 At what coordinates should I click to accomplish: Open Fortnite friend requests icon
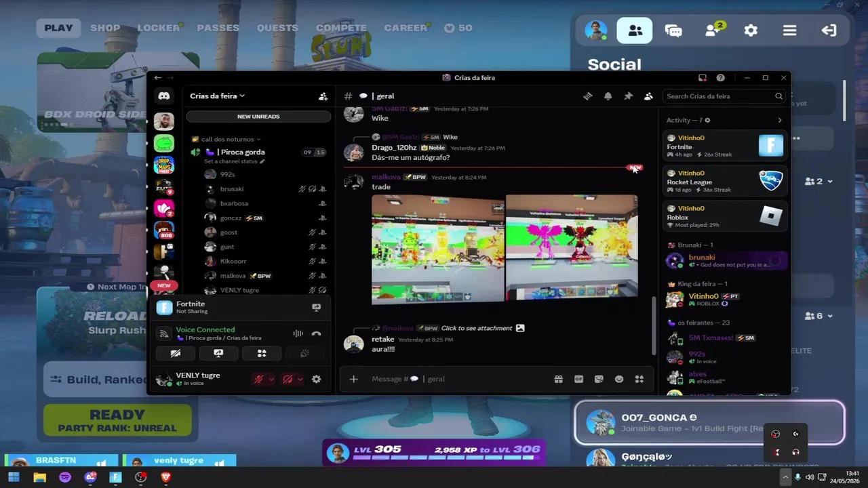point(713,30)
